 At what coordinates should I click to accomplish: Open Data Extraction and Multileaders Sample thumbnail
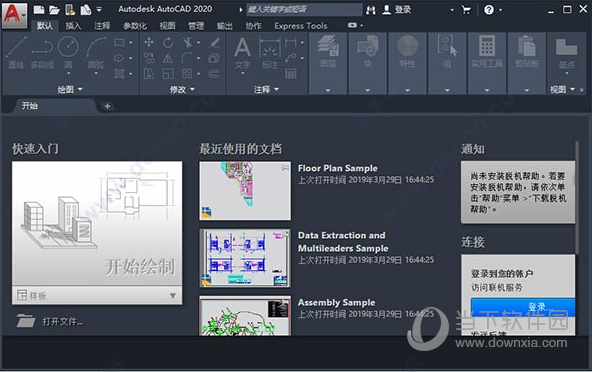245,258
